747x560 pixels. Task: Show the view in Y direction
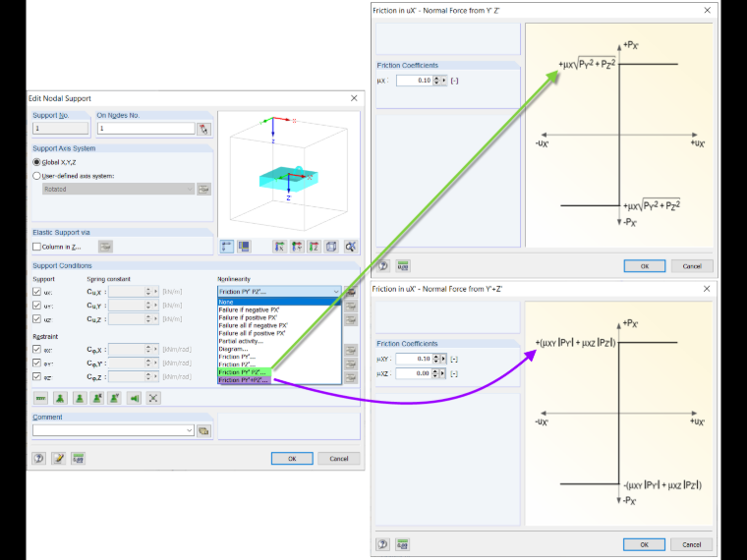297,247
